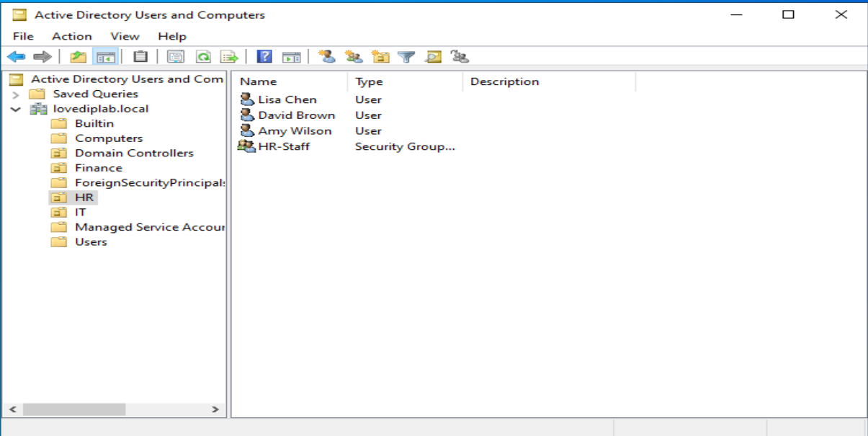This screenshot has height=436, width=868.
Task: Click David Brown's user icon
Action: point(247,115)
